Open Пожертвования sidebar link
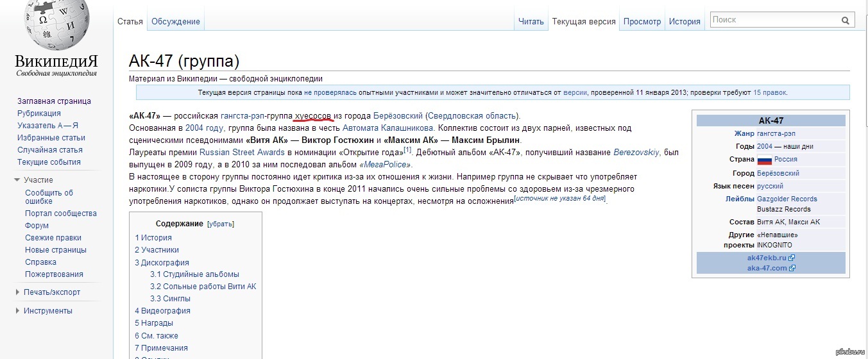The image size is (868, 359). pos(54,274)
